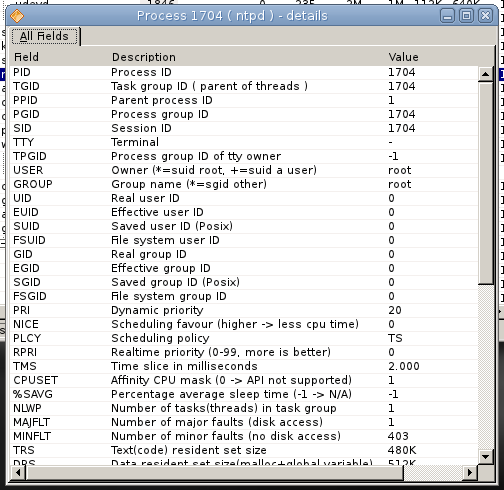This screenshot has height=490, width=504.
Task: Click the 'Session ID' description
Action: (141, 128)
